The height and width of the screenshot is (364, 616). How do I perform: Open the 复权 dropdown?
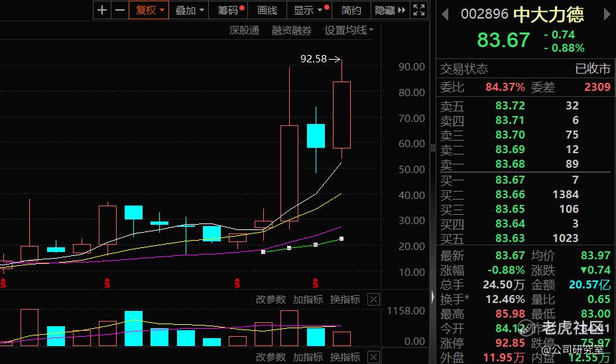(149, 10)
